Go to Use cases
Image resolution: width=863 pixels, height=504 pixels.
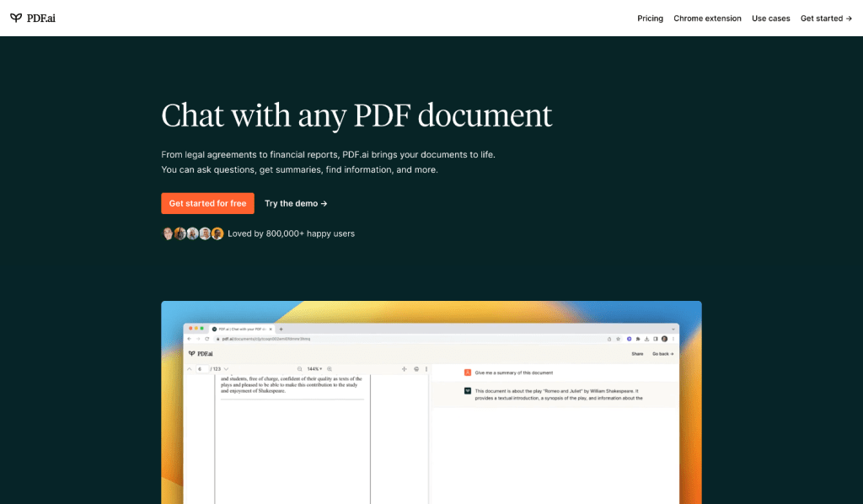click(770, 19)
